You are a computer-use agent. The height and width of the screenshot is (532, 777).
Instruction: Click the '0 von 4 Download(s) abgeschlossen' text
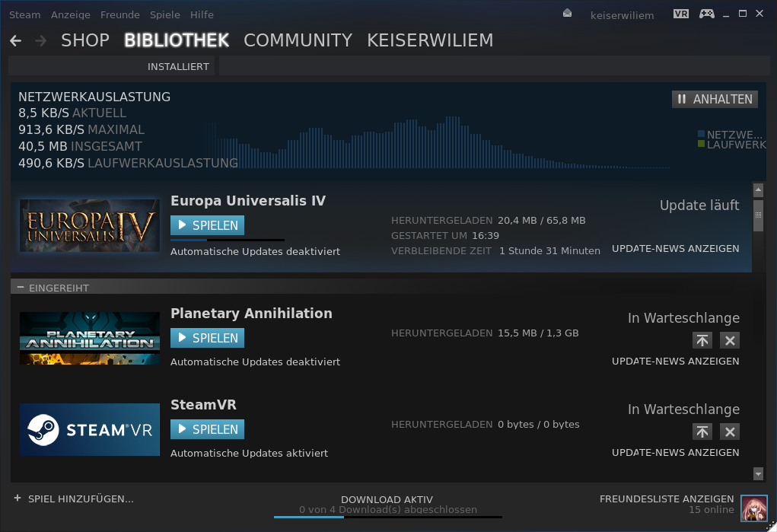click(x=388, y=510)
